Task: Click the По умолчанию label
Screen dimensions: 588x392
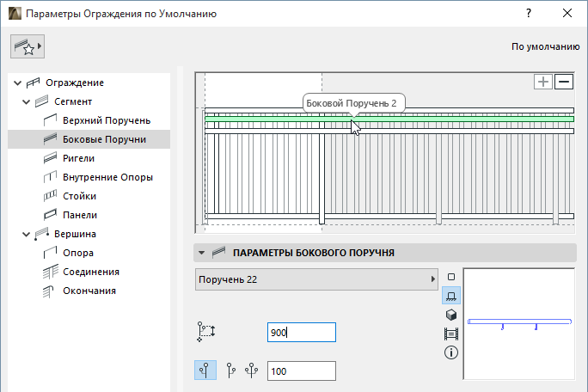Action: [x=546, y=46]
